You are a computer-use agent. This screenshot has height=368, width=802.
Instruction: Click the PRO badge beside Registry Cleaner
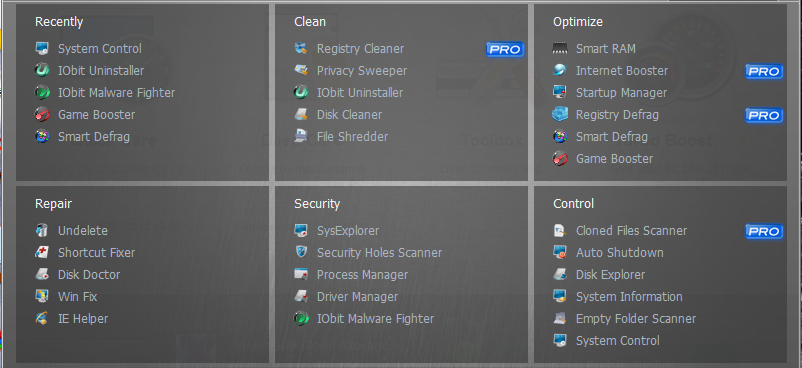coord(505,49)
